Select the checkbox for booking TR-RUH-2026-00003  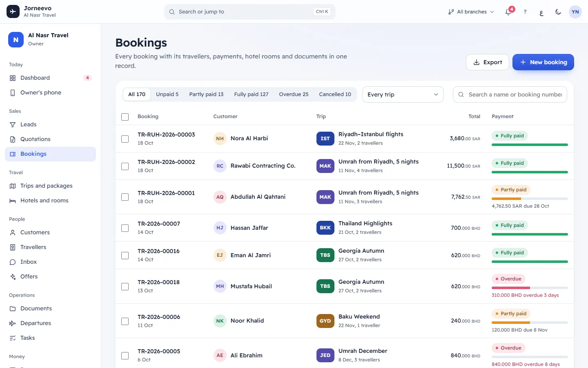125,139
